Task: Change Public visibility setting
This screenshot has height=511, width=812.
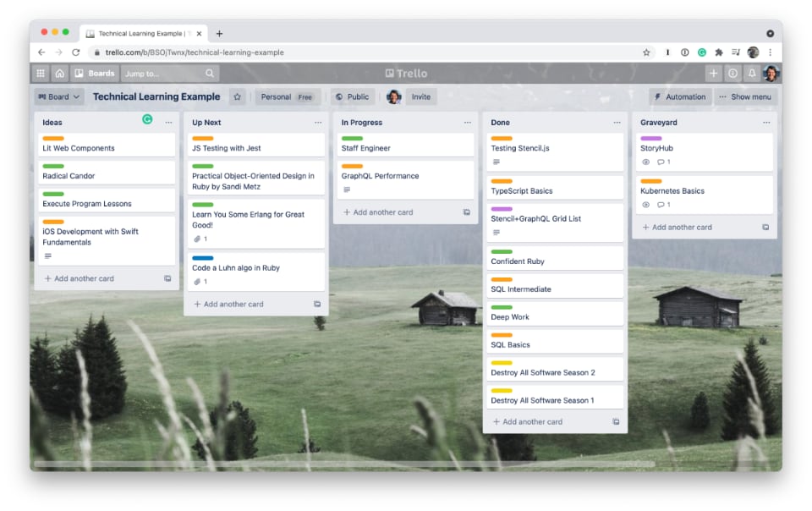Action: tap(353, 96)
